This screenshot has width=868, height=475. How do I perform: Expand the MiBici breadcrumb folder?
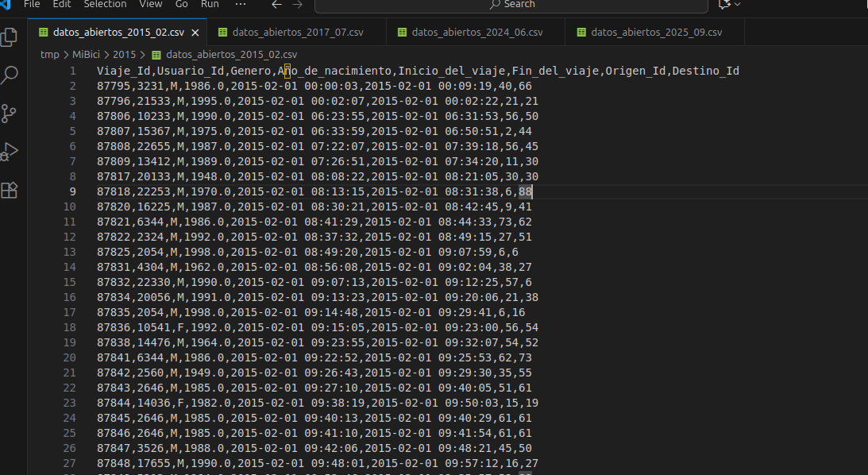(87, 55)
